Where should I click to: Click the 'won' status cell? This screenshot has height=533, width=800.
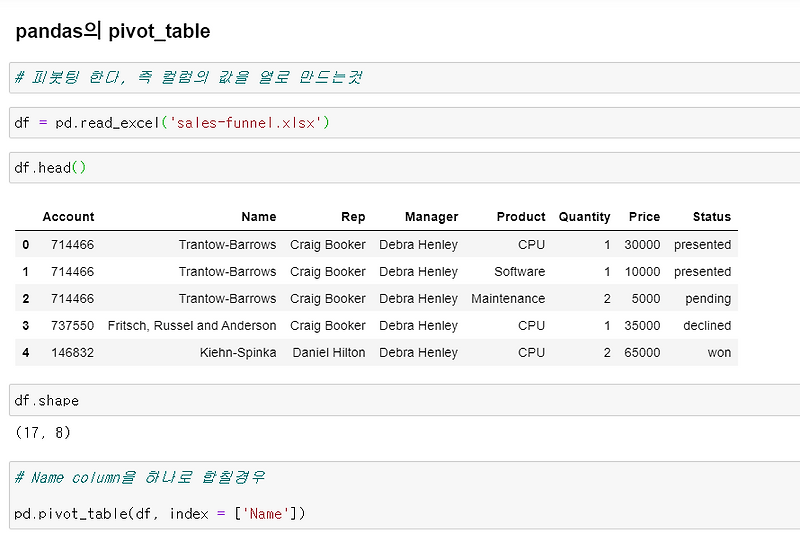tap(719, 353)
